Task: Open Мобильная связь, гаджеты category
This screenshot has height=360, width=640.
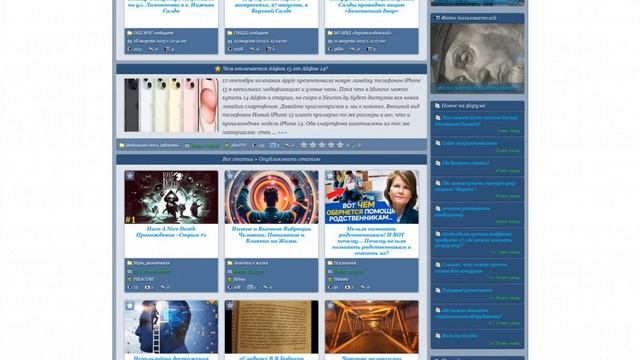Action: 152,145
